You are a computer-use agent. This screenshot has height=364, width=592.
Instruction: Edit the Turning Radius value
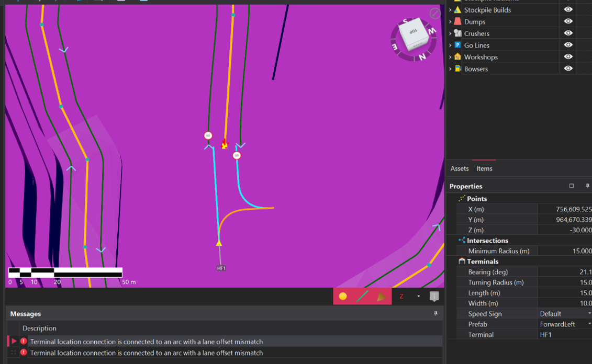564,282
